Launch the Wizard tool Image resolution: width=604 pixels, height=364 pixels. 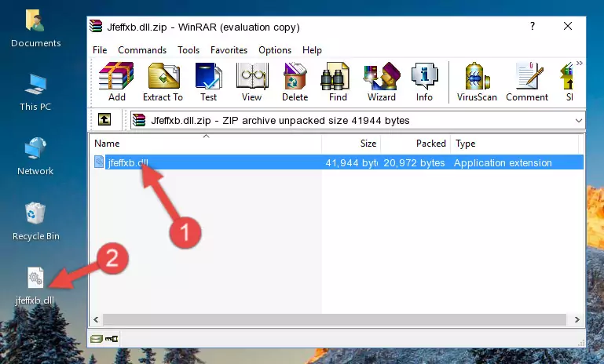pyautogui.click(x=382, y=82)
